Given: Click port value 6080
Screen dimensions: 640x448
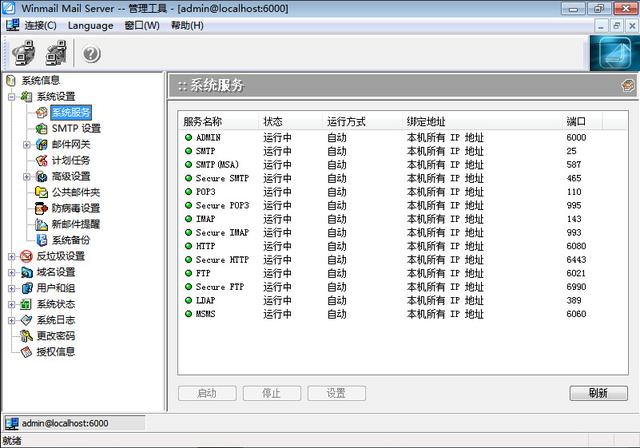Looking at the screenshot, I should [576, 246].
